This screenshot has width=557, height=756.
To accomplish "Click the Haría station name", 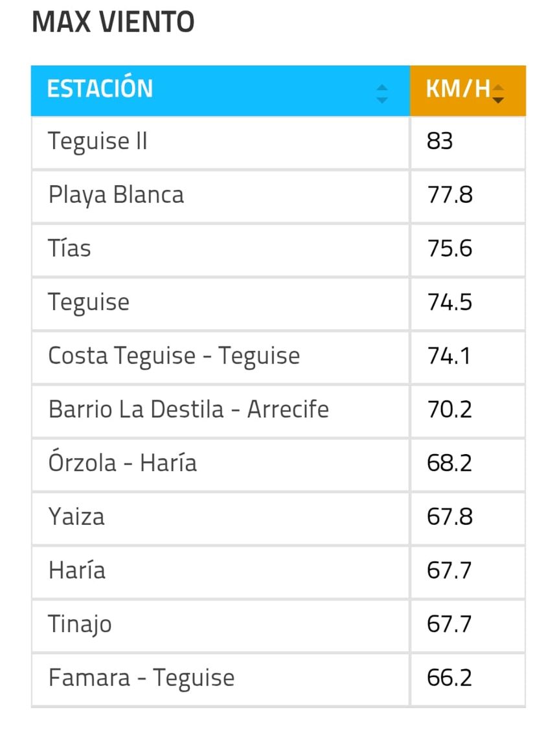I will [77, 571].
